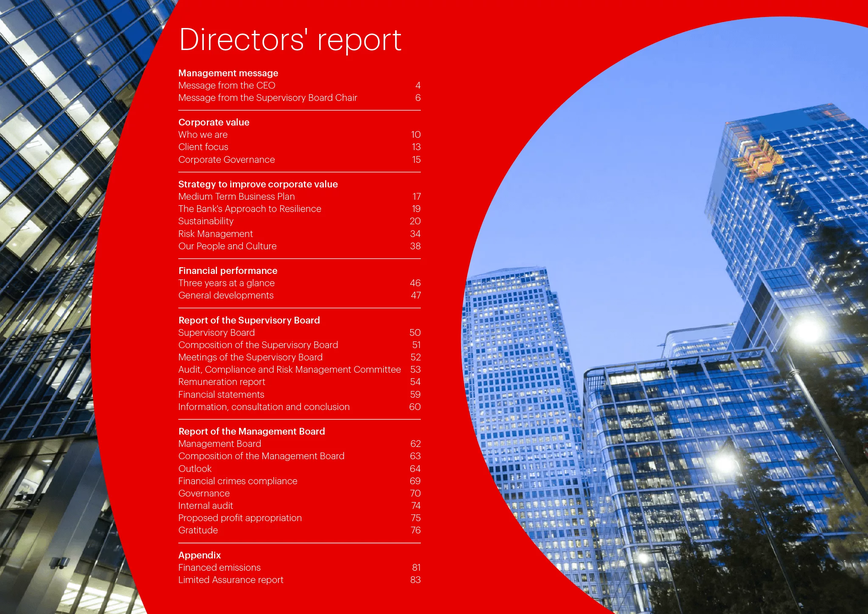Open 'Financed emissions' appendix entry
Image resolution: width=868 pixels, height=614 pixels.
(299, 568)
